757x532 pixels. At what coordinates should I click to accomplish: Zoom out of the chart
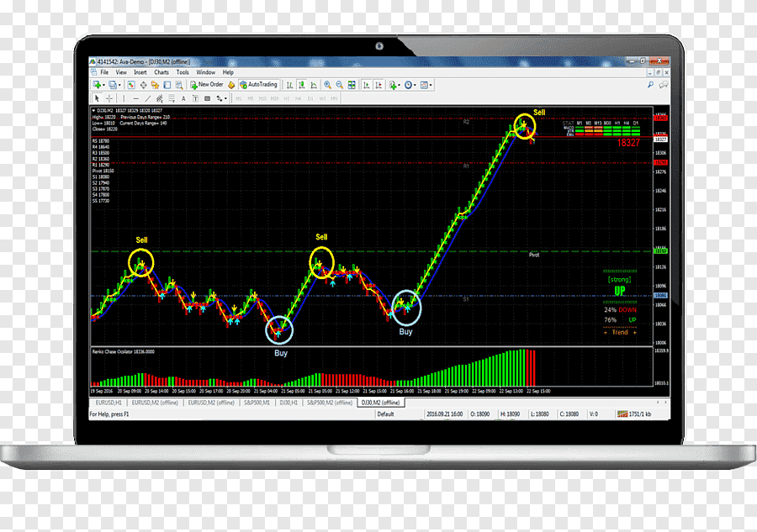[x=339, y=85]
